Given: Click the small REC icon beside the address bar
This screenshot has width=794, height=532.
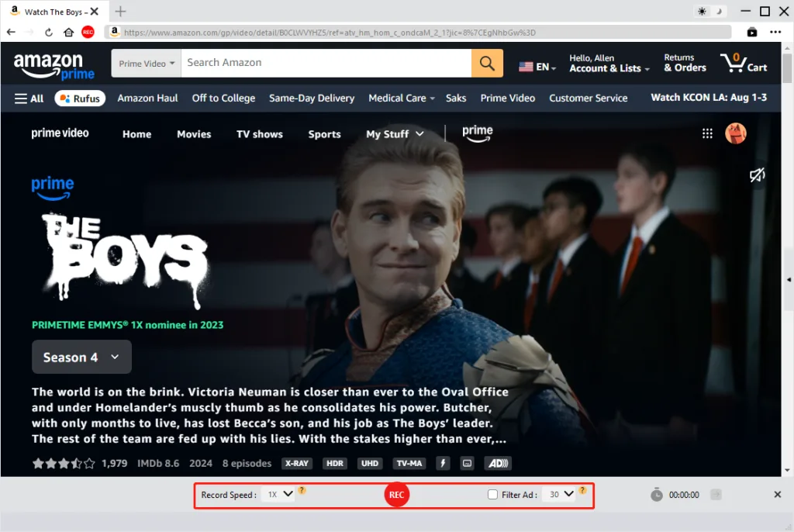Looking at the screenshot, I should tap(88, 33).
